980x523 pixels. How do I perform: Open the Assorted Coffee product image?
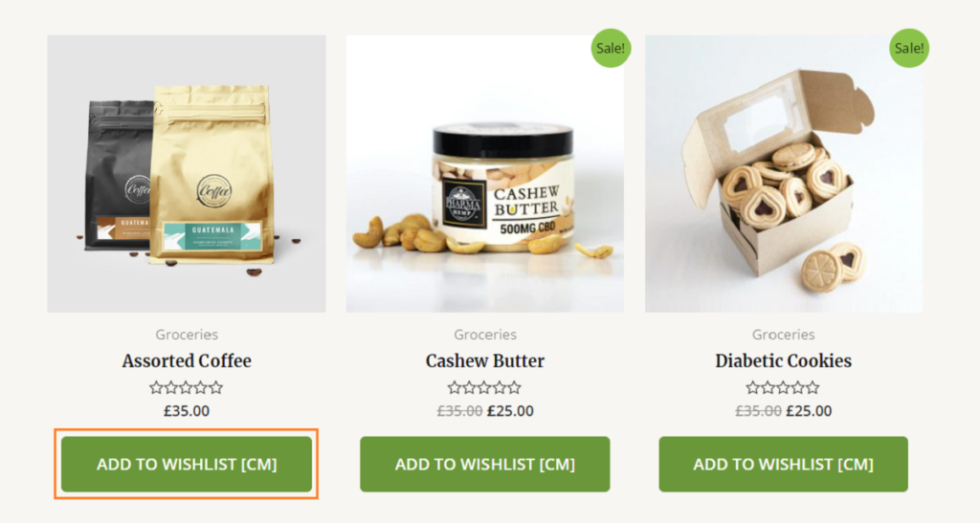click(x=187, y=173)
